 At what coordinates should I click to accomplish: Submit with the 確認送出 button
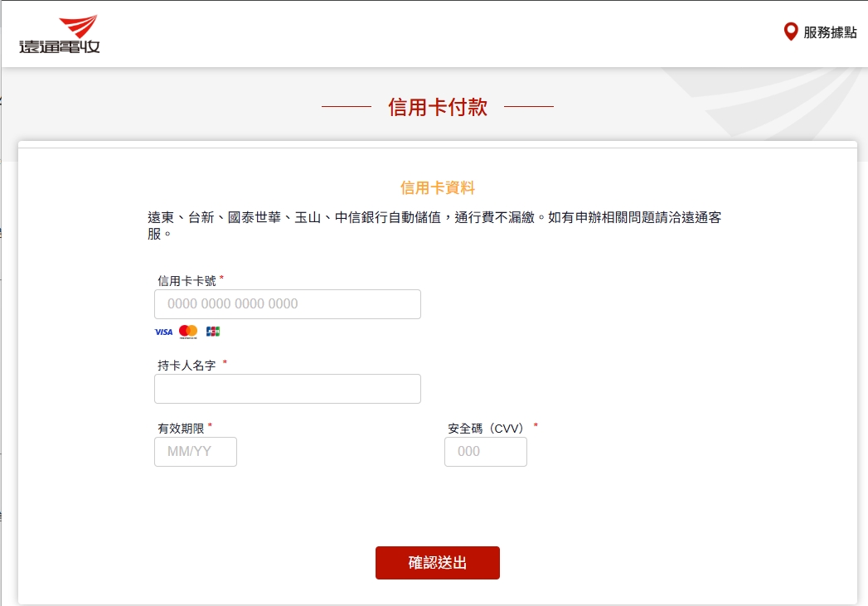pyautogui.click(x=438, y=563)
